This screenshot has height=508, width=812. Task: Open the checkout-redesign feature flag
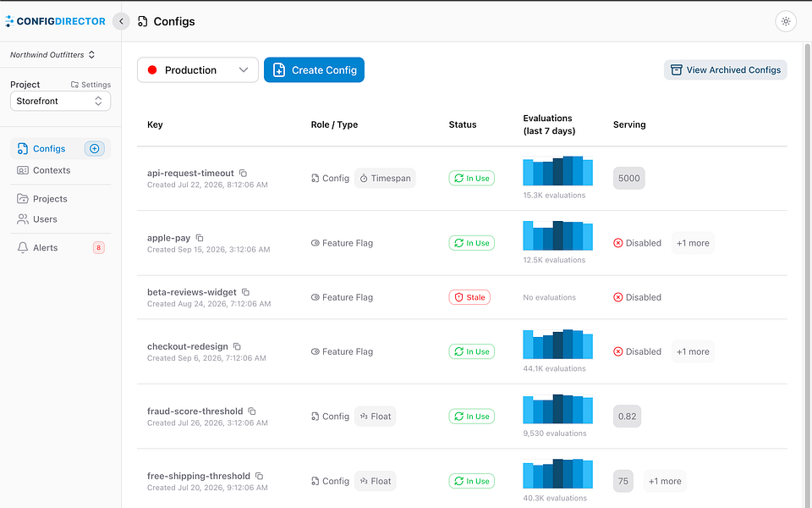(188, 346)
